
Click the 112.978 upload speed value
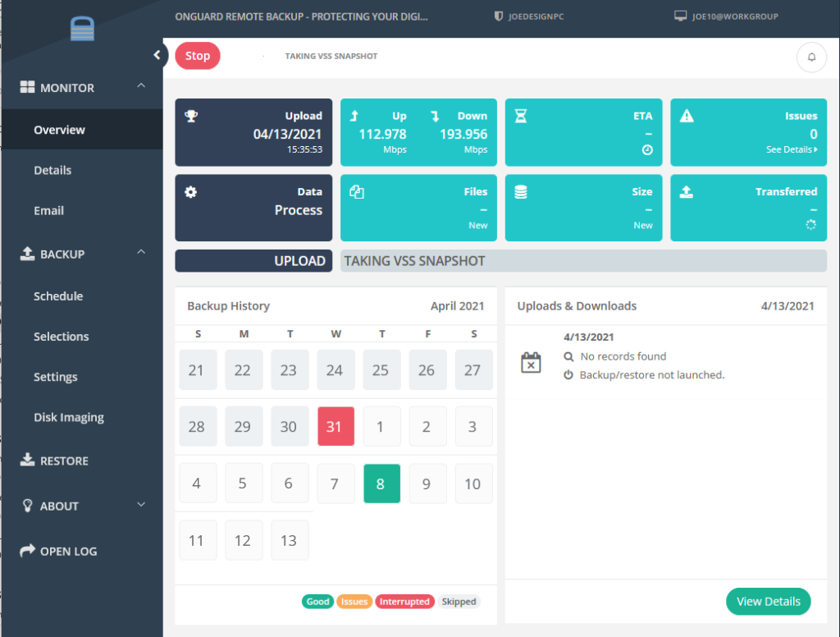click(382, 134)
